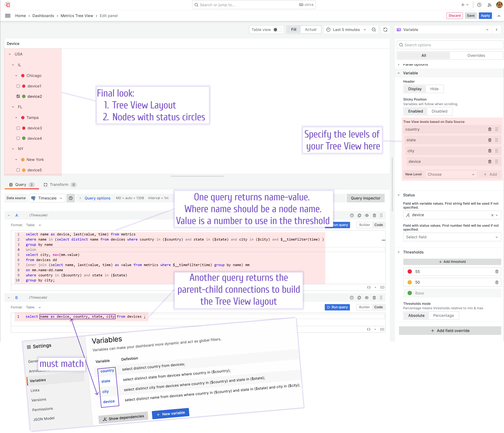Delete query B using its trash icon

click(374, 297)
